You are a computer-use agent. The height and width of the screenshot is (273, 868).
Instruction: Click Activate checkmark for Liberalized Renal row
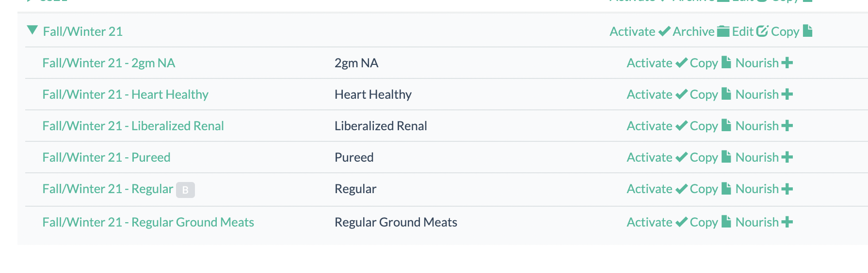pos(681,126)
